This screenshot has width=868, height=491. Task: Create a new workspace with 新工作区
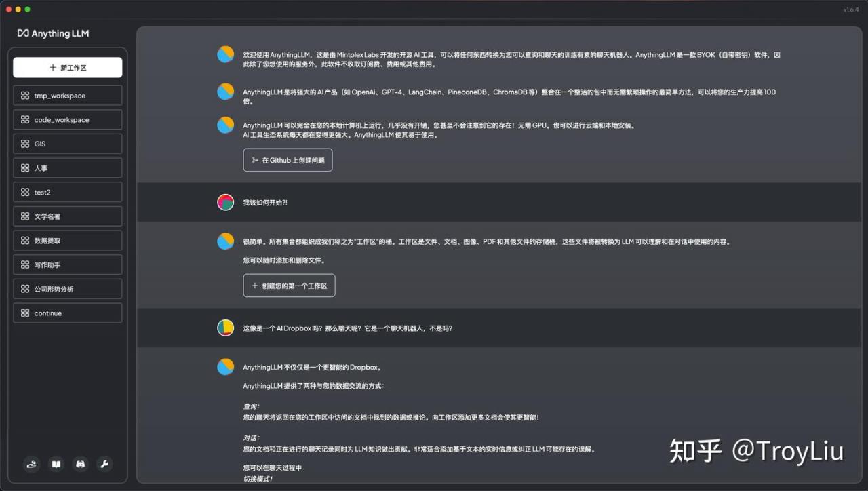[68, 68]
